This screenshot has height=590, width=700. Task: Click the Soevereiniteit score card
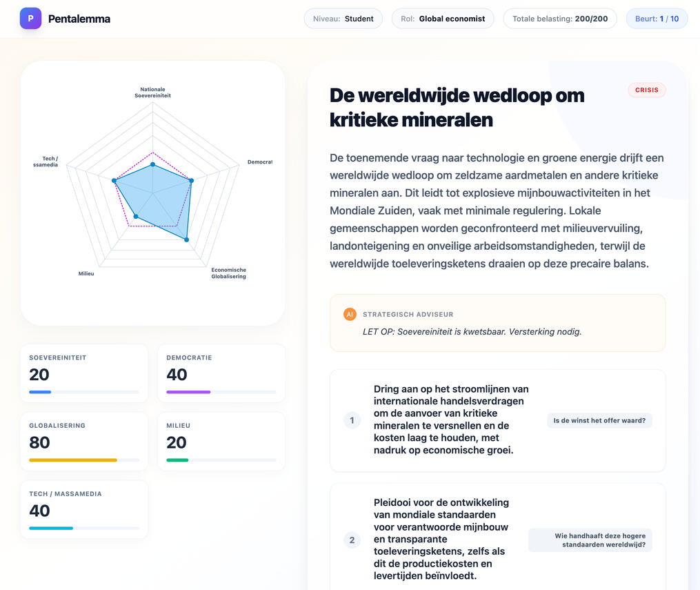click(x=84, y=373)
